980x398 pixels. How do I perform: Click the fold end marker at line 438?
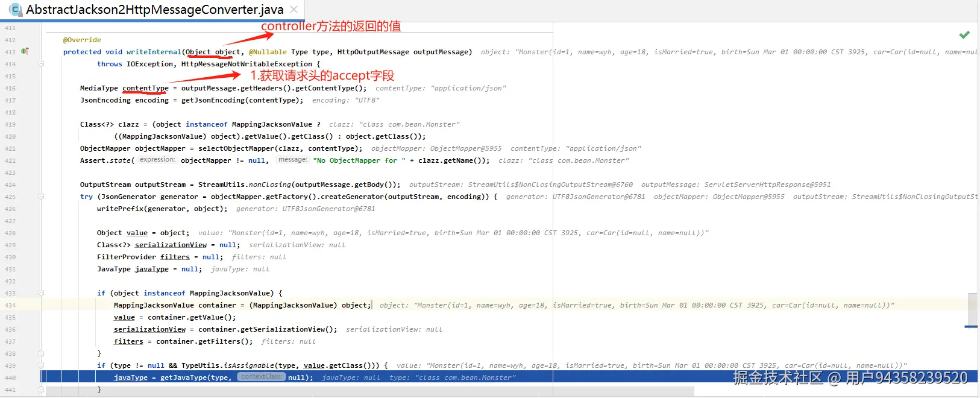click(x=41, y=353)
